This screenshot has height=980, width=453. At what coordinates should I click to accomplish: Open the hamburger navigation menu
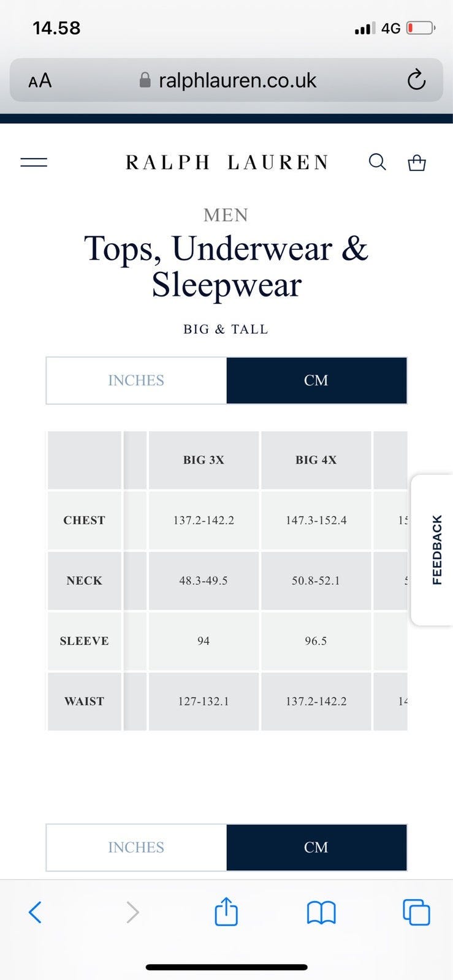pyautogui.click(x=34, y=162)
